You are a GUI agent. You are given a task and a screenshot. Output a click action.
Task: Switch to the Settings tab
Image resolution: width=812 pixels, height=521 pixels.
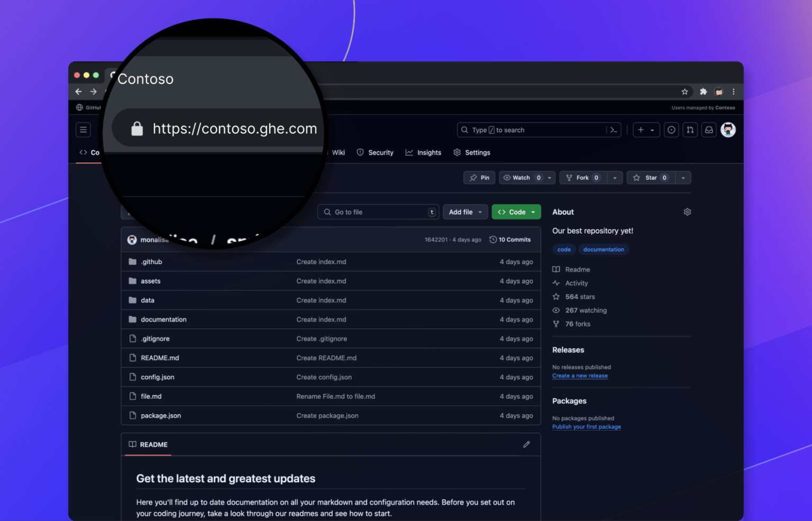pyautogui.click(x=477, y=152)
